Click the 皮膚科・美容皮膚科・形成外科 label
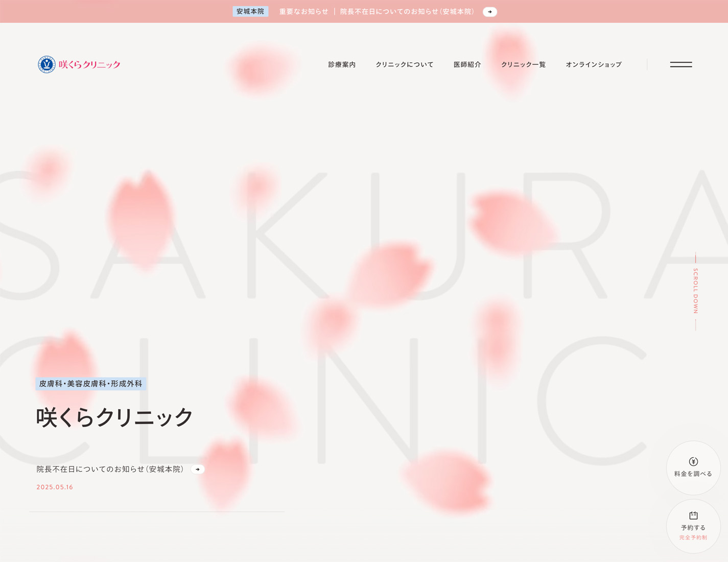 point(91,384)
